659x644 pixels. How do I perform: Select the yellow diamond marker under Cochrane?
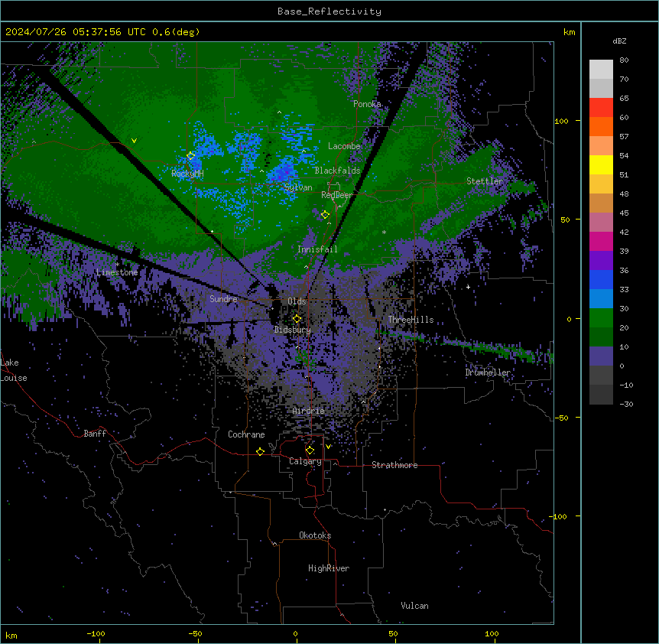click(260, 451)
